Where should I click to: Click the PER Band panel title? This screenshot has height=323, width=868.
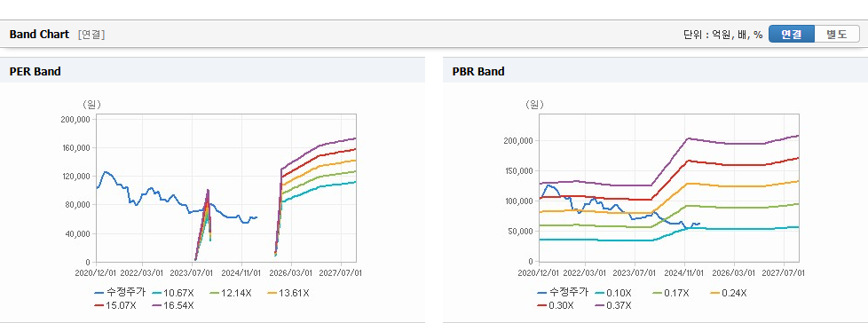(35, 71)
